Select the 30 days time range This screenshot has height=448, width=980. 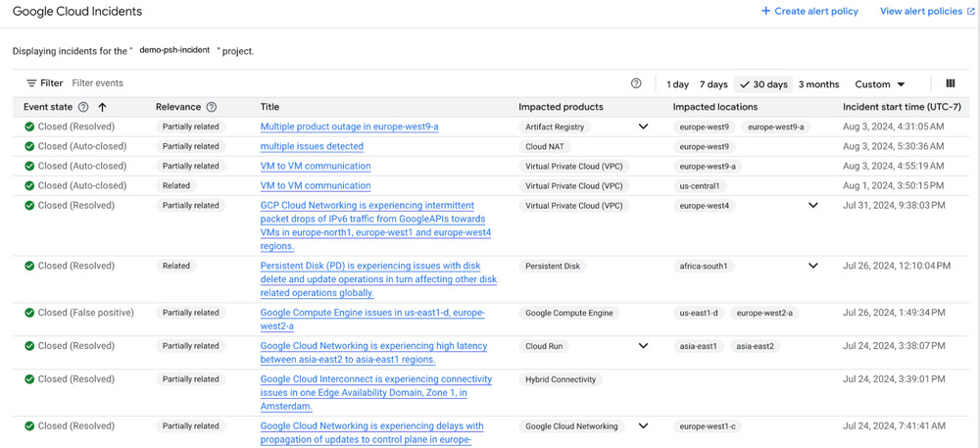(x=764, y=84)
